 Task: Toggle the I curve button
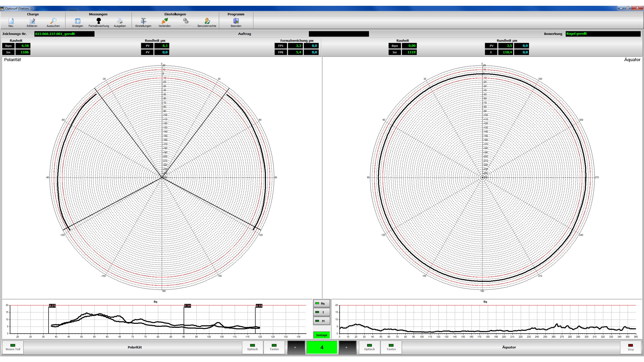[x=322, y=312]
